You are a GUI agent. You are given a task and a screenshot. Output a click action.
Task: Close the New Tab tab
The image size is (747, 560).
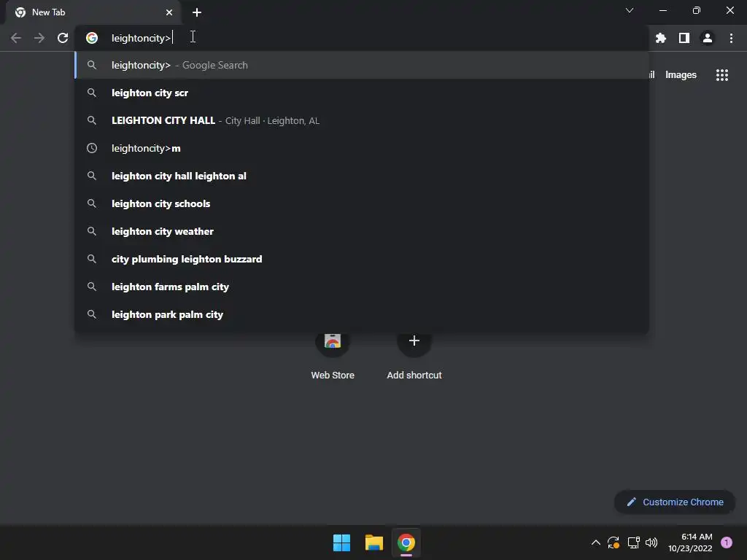(x=169, y=12)
